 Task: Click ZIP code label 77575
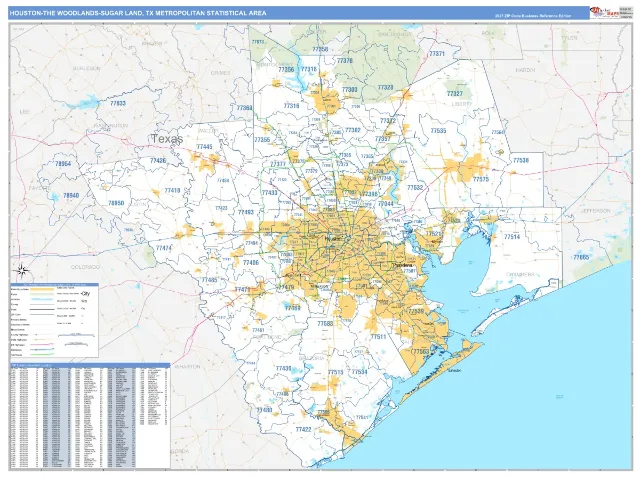481,179
